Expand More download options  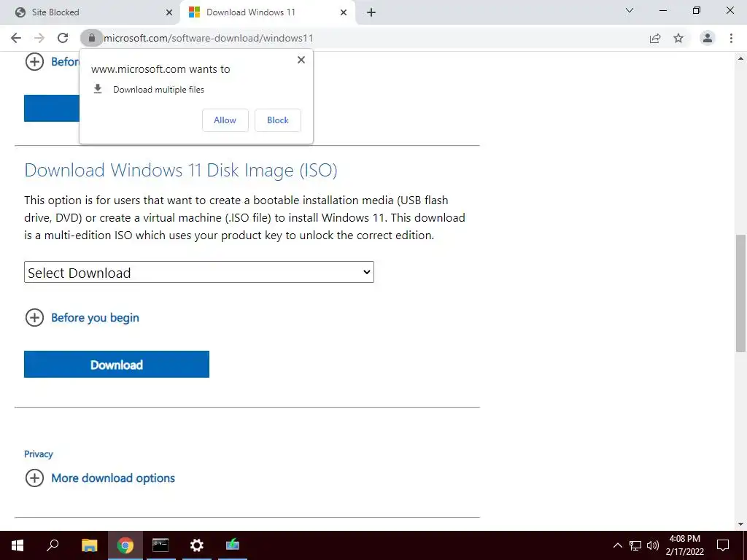tap(100, 478)
